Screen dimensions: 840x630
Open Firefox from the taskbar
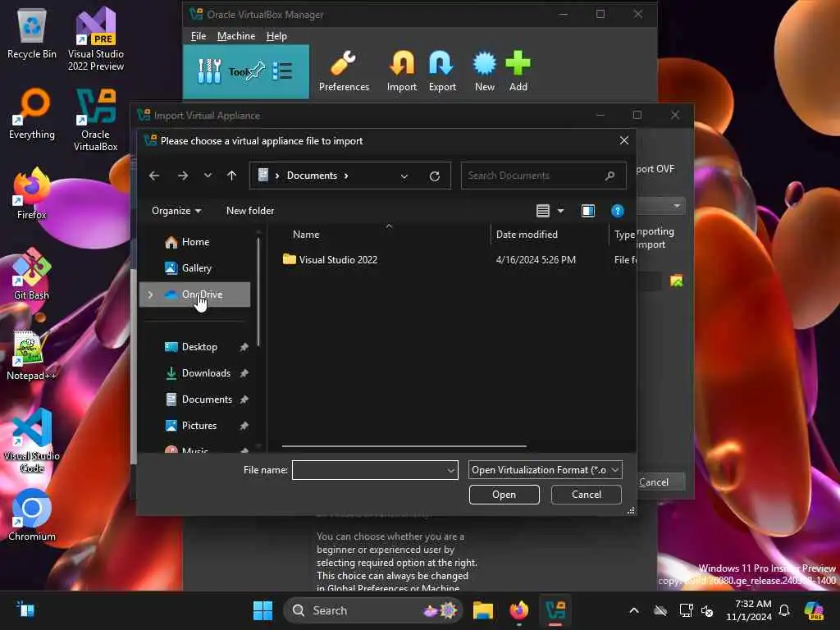point(518,610)
